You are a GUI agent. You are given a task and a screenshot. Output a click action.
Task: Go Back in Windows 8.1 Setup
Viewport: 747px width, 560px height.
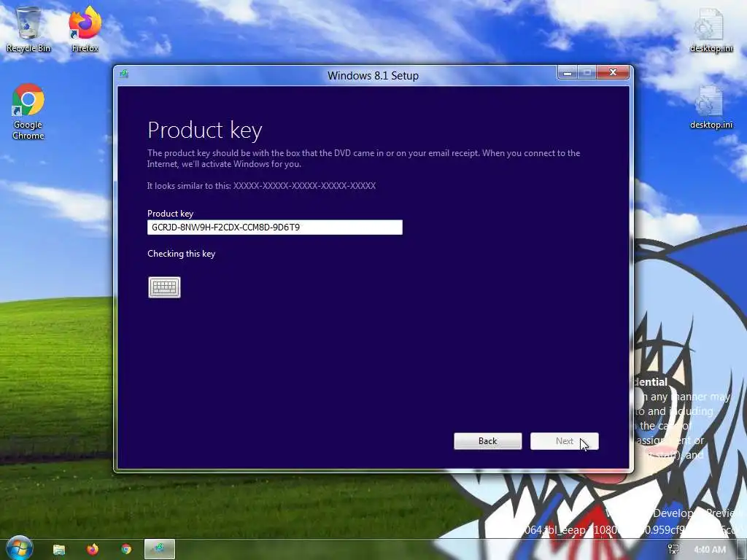point(488,441)
